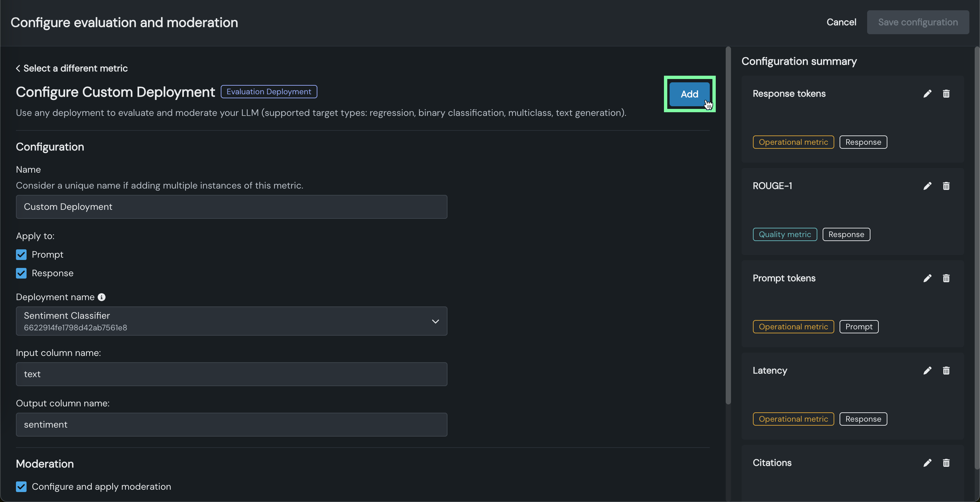Uncheck the Prompt checkbox
This screenshot has width=980, height=502.
(21, 254)
